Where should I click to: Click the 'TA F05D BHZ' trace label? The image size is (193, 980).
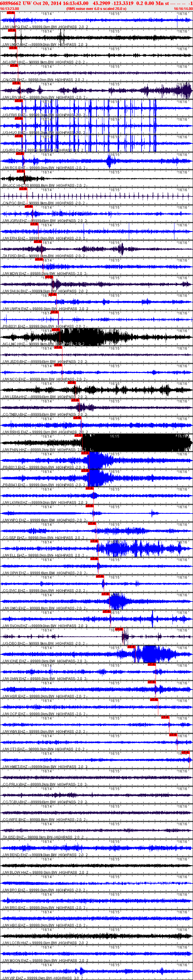coord(14,256)
